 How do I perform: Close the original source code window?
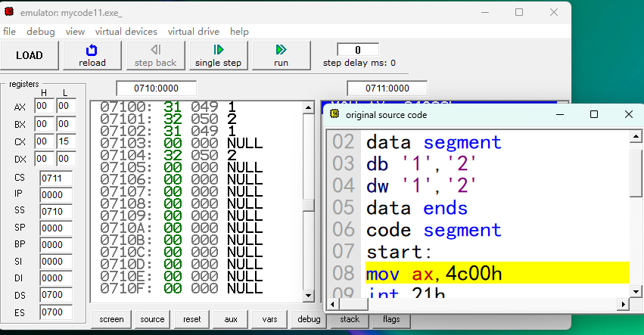628,114
